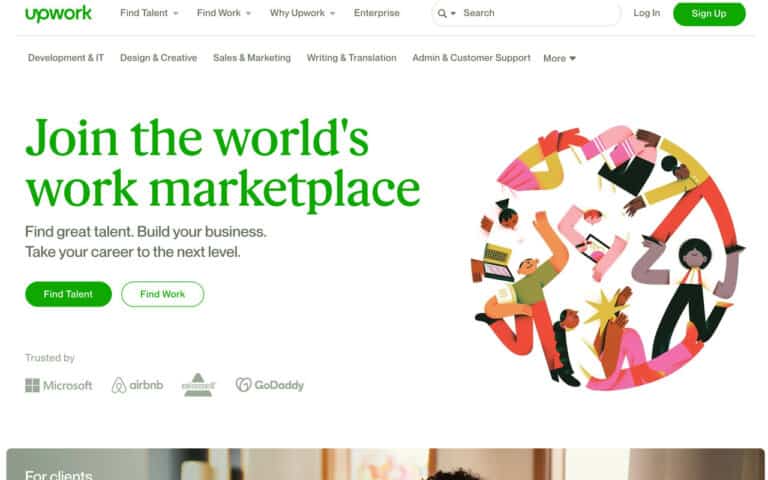Click the green Find Talent hero button
The width and height of the screenshot is (768, 480).
click(x=68, y=294)
